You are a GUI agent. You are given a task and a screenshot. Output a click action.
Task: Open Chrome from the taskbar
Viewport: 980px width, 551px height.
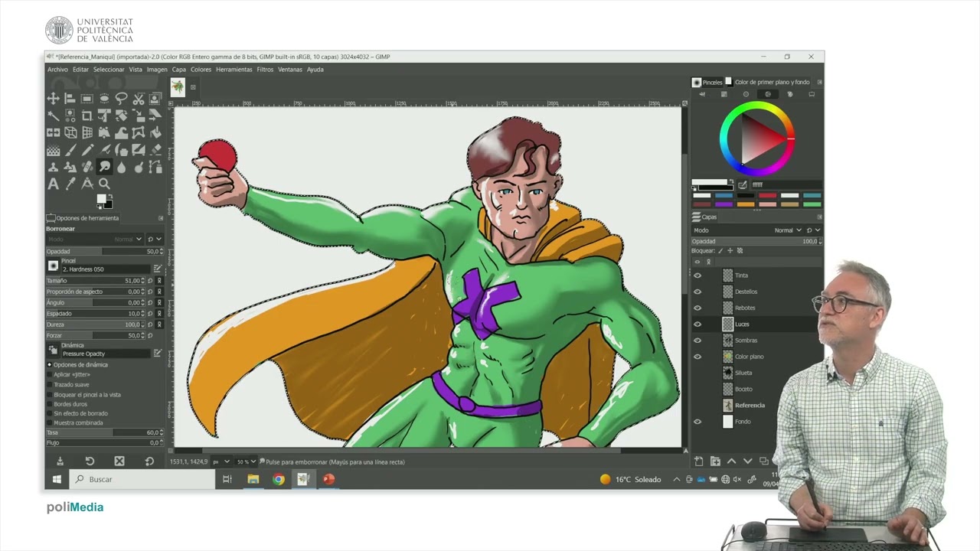(x=278, y=479)
